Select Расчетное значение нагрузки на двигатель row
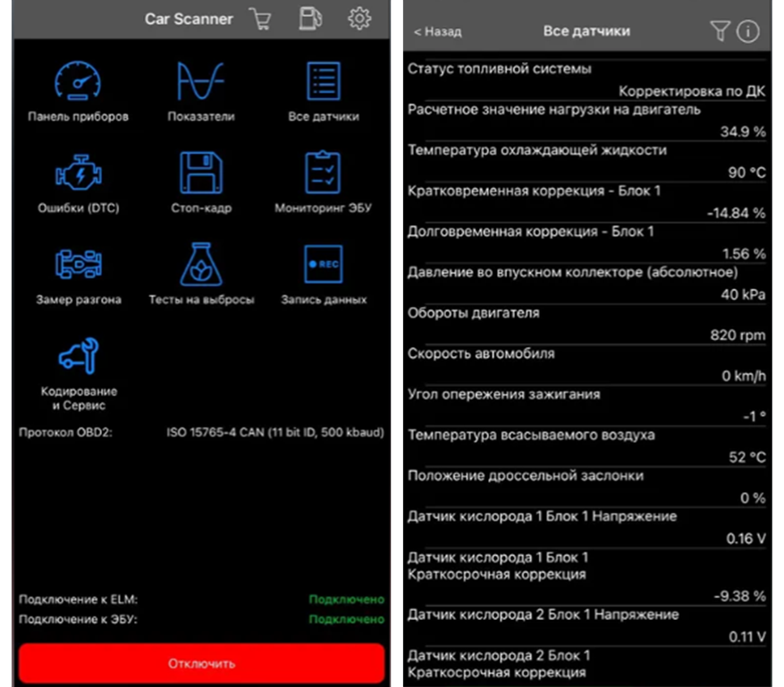 click(x=586, y=121)
